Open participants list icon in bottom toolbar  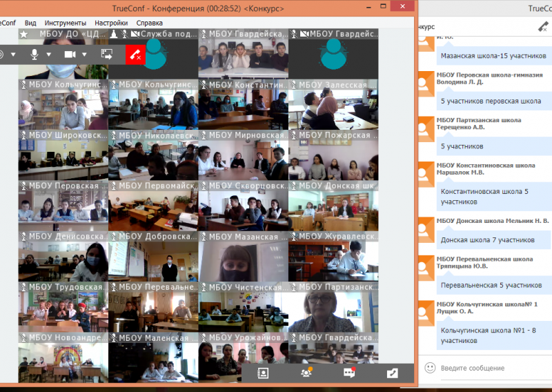click(306, 373)
